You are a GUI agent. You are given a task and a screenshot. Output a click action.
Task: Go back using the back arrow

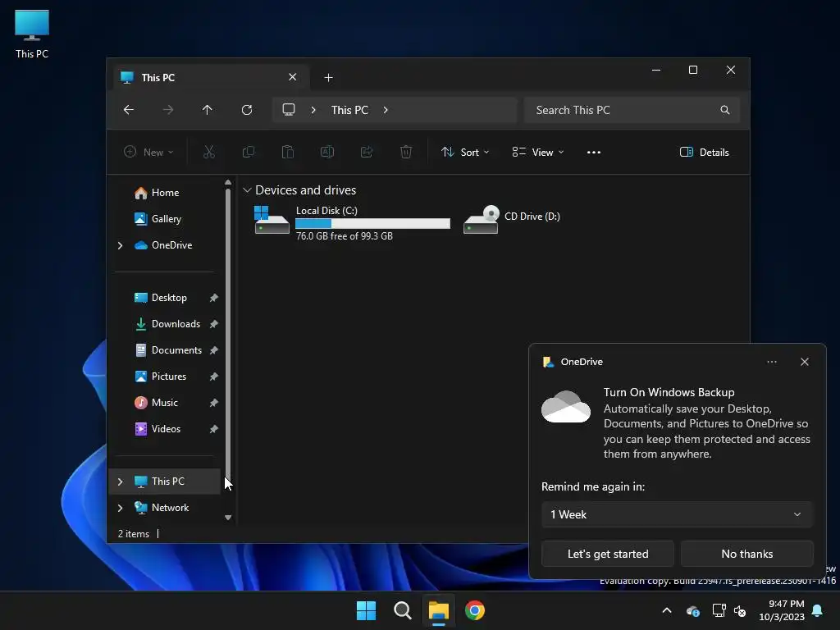(129, 110)
